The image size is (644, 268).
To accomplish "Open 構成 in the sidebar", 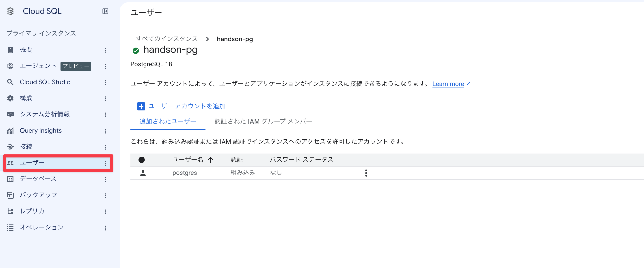I will coord(26,98).
